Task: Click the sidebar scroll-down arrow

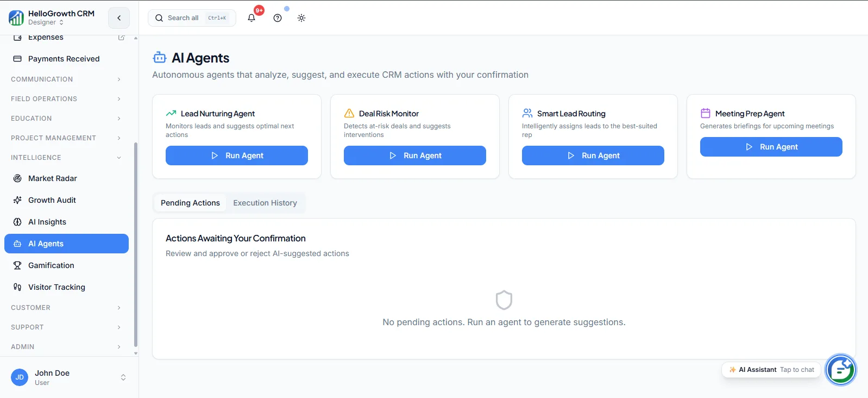Action: (136, 353)
